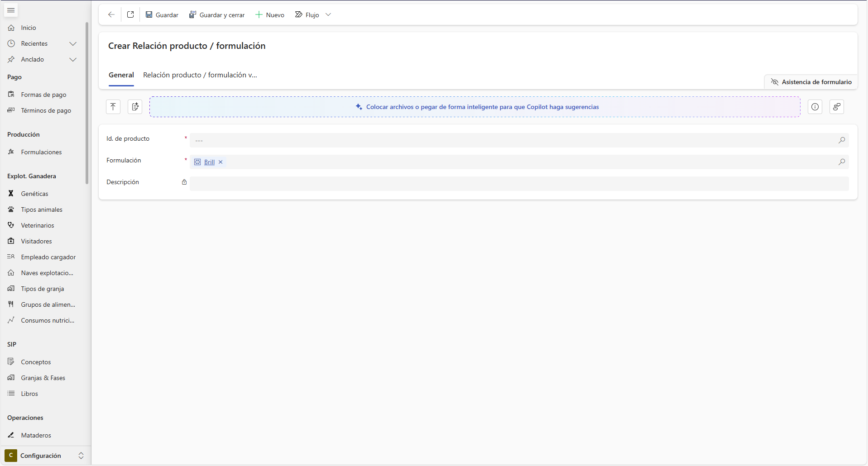The width and height of the screenshot is (868, 466).
Task: Click the Id. de producto input field
Action: (512, 140)
